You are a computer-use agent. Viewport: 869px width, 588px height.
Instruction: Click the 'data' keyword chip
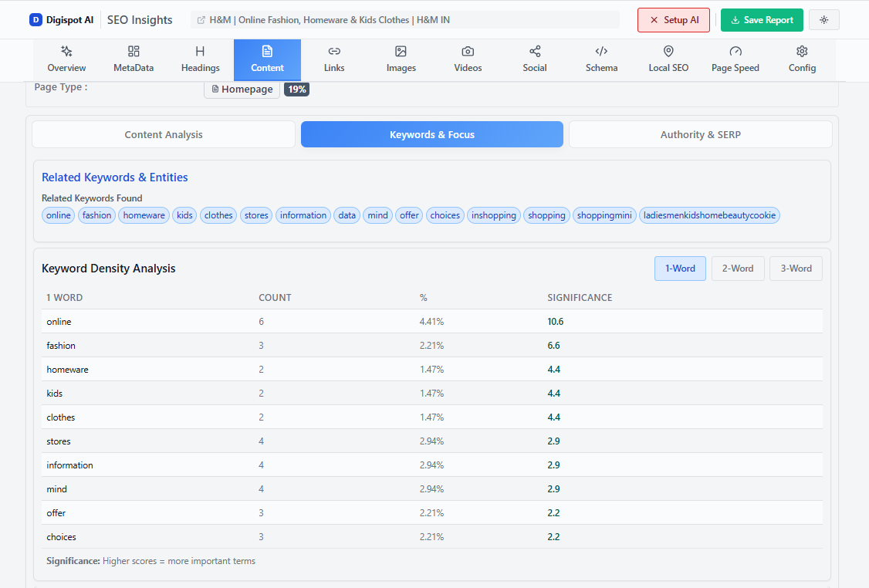pos(347,215)
